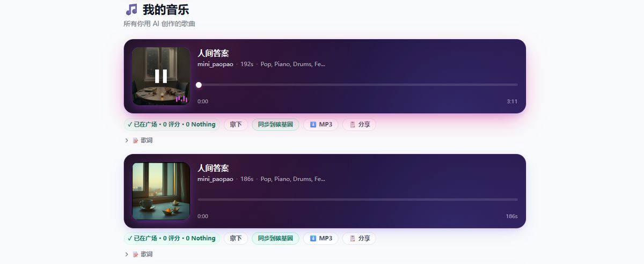Share the first 人间答案 song
644x264 pixels.
359,124
